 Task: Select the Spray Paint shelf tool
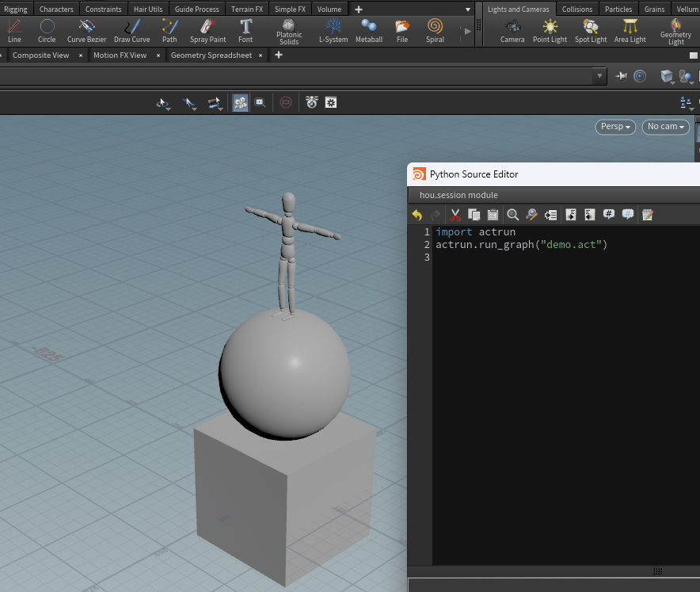tap(207, 30)
